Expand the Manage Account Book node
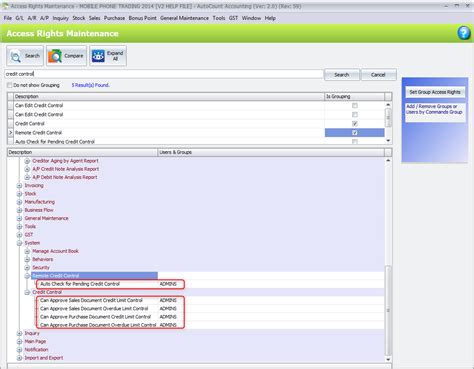The height and width of the screenshot is (369, 474). click(27, 251)
